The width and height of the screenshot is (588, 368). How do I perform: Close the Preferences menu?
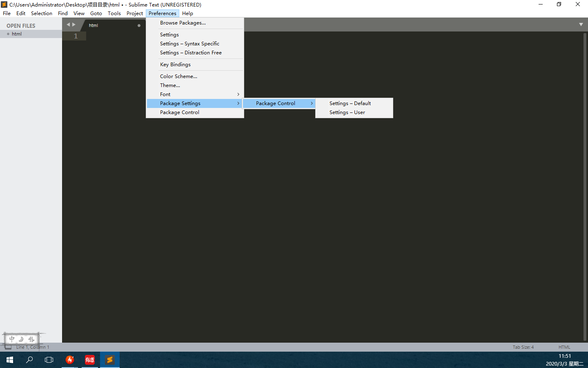(163, 13)
